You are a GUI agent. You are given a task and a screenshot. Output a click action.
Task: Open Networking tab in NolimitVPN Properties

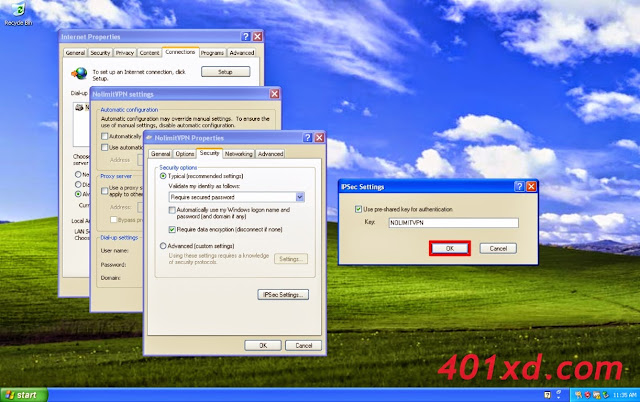point(238,154)
